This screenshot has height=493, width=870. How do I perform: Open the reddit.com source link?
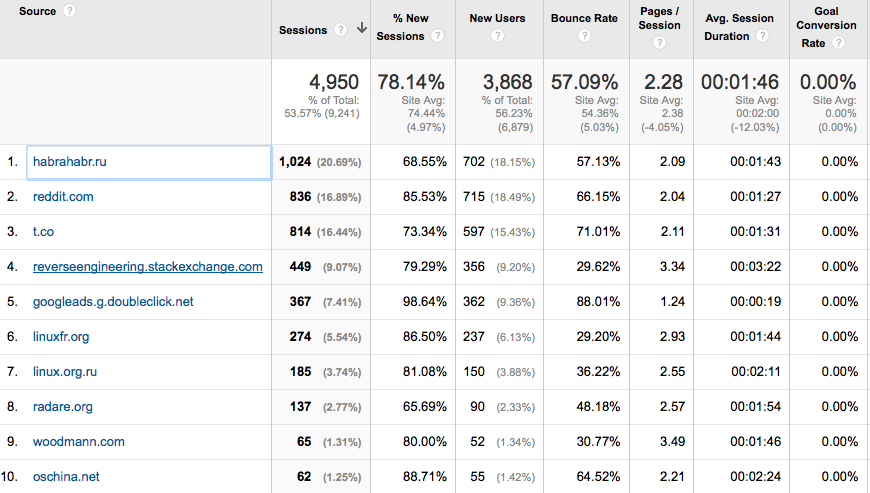pyautogui.click(x=63, y=196)
